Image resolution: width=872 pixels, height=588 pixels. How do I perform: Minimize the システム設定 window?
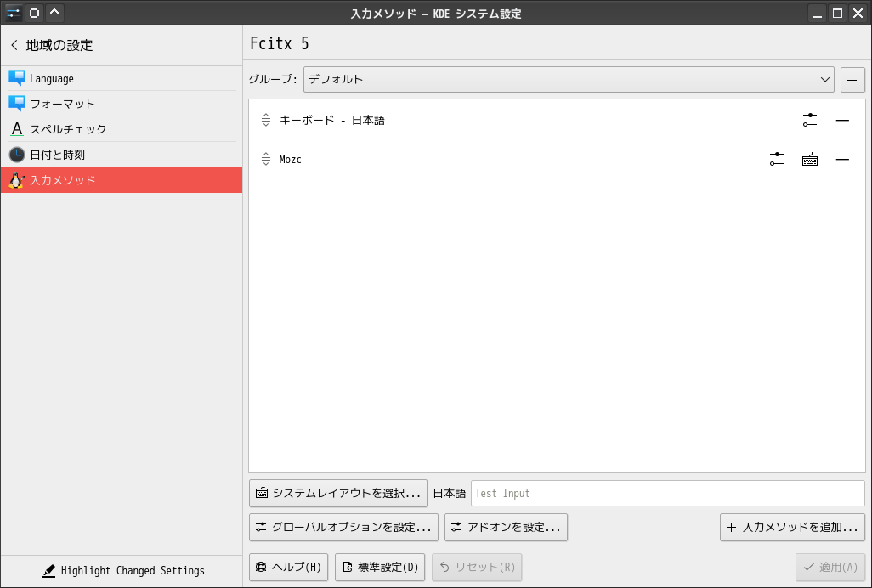[x=817, y=13]
